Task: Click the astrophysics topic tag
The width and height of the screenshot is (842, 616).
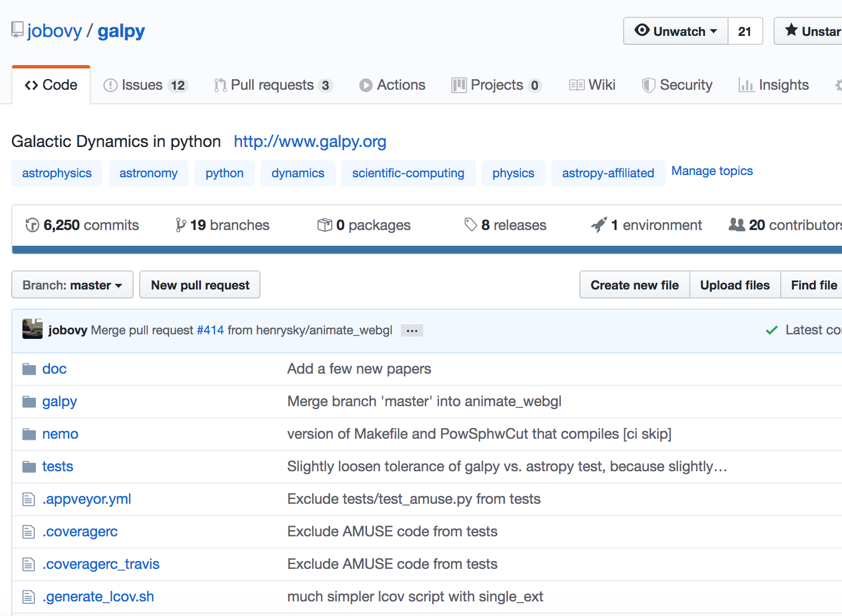Action: pos(57,173)
